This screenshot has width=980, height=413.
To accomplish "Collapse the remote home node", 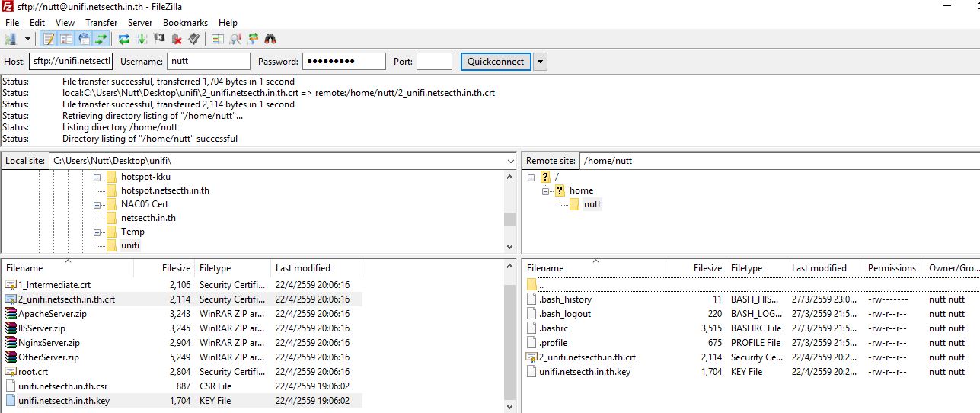I will pyautogui.click(x=545, y=190).
